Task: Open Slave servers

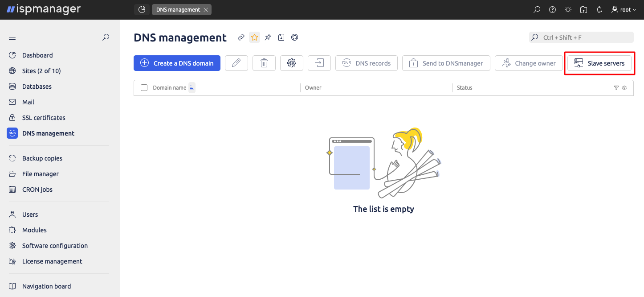Action: [599, 63]
